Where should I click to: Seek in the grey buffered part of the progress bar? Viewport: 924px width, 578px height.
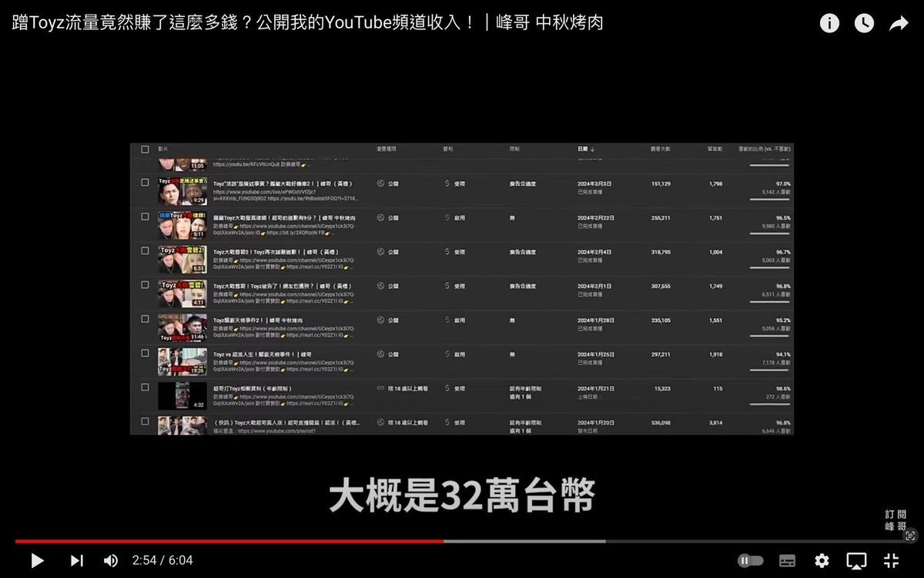524,541
